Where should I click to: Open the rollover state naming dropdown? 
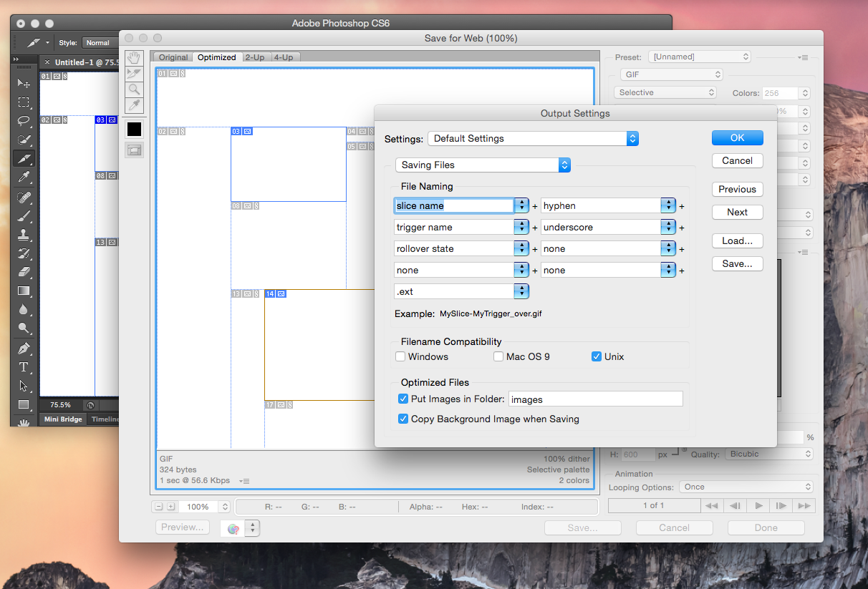(521, 248)
